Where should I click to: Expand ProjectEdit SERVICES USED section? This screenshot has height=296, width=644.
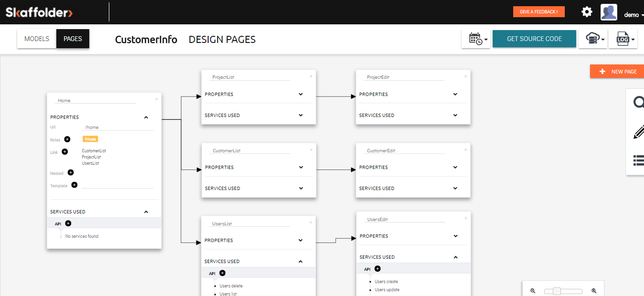[x=455, y=115]
